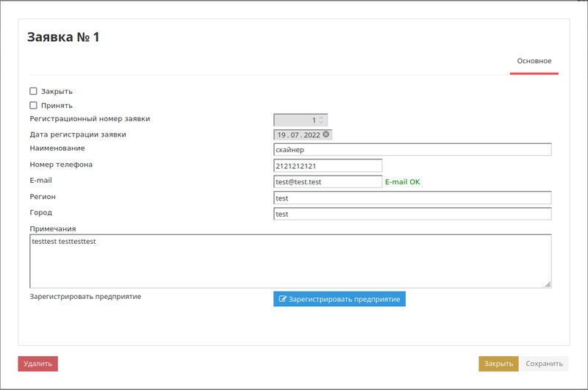Click inside the Примечания notes textarea

pos(290,261)
